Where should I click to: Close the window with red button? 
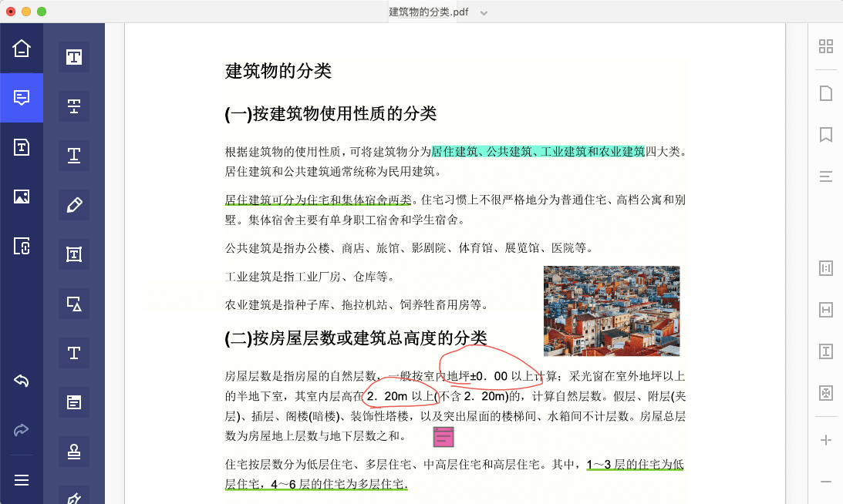coord(11,12)
